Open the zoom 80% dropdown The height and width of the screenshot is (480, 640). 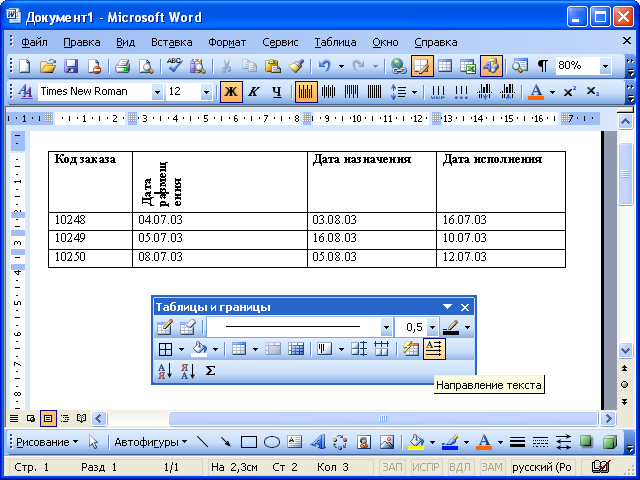[605, 66]
